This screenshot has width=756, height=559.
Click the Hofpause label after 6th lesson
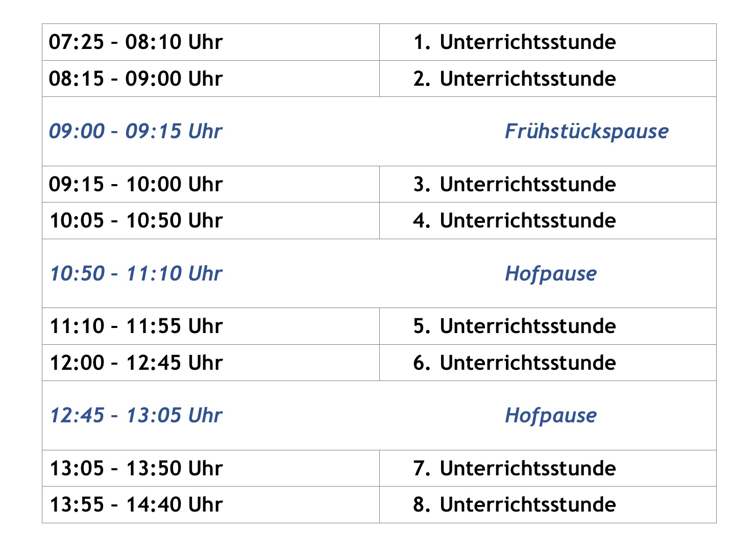[551, 415]
